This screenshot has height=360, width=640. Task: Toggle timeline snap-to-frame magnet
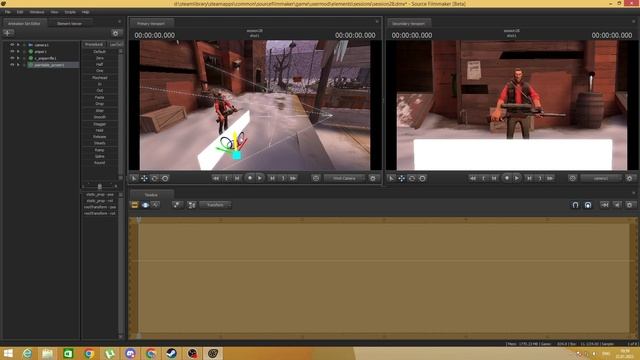(x=588, y=205)
